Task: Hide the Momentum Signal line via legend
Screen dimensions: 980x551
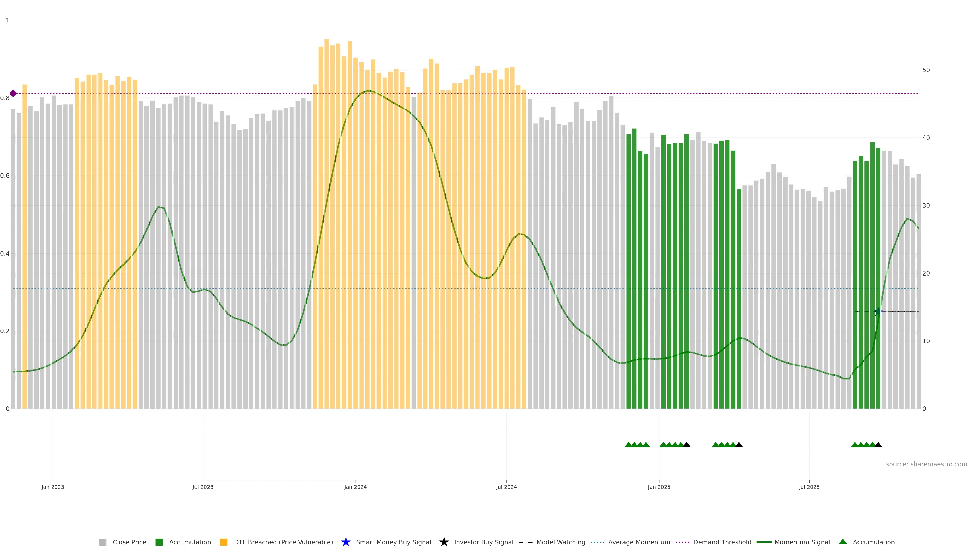Action: [x=802, y=542]
